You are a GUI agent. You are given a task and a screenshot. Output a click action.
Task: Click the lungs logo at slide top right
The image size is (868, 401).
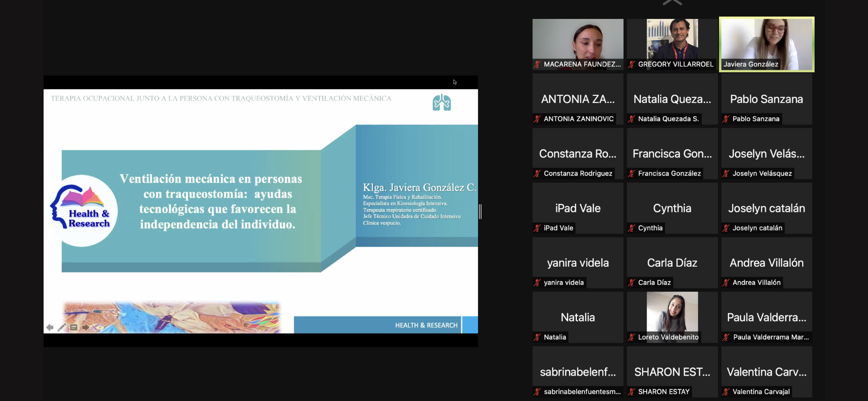tap(441, 103)
